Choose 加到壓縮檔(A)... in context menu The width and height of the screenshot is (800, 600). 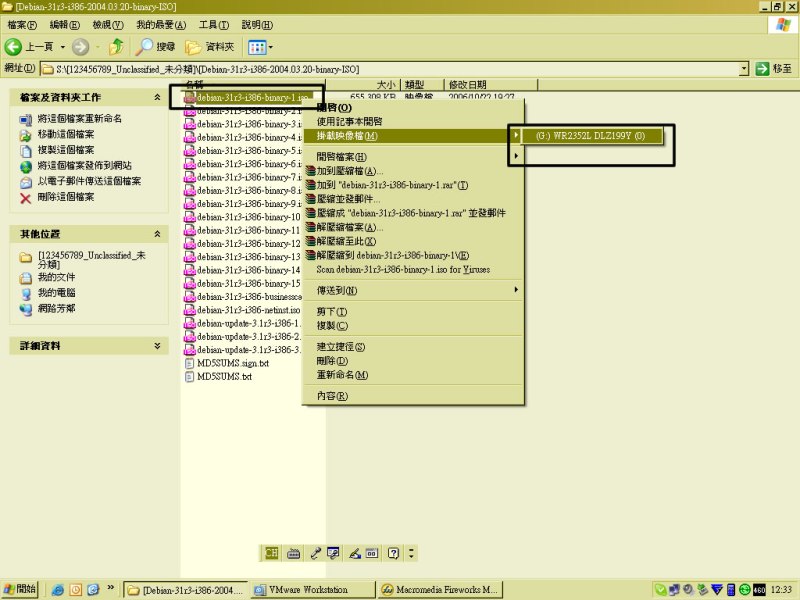point(413,171)
